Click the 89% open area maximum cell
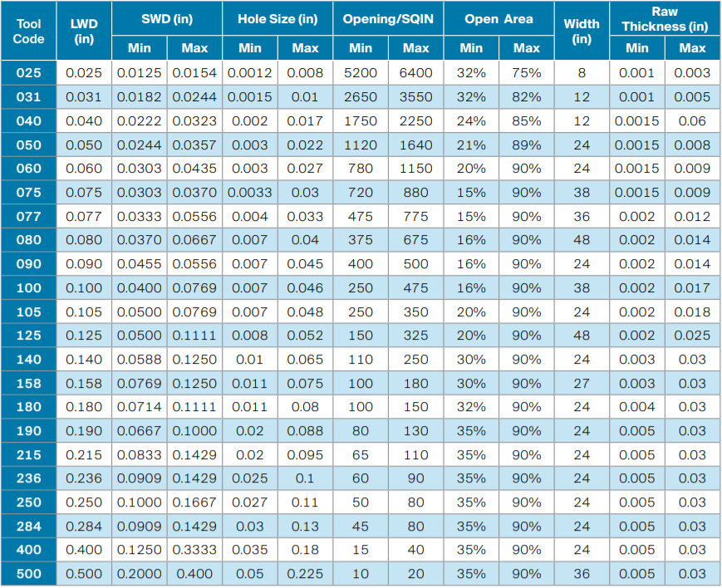This screenshot has height=588, width=722. [526, 145]
